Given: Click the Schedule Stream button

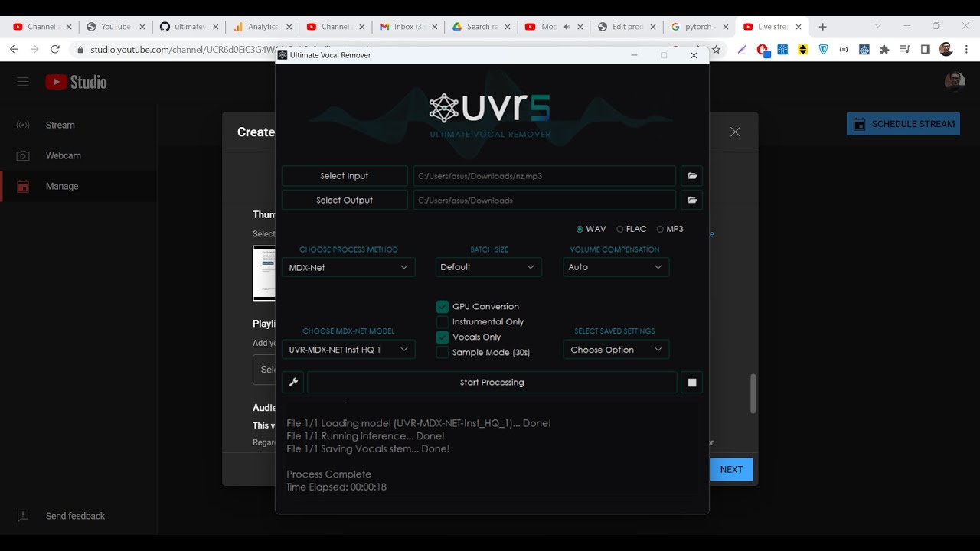Looking at the screenshot, I should [903, 124].
